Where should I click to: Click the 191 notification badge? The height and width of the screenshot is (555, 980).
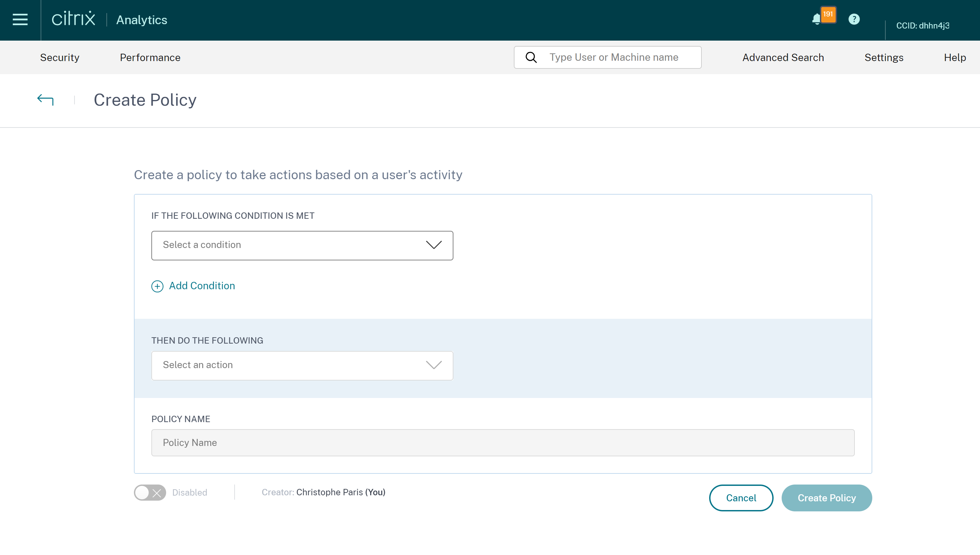pyautogui.click(x=828, y=14)
